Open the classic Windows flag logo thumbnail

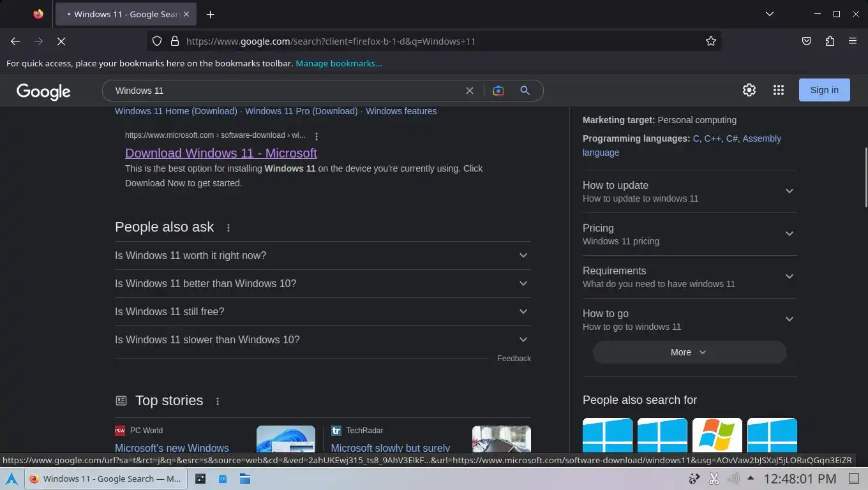click(x=717, y=435)
